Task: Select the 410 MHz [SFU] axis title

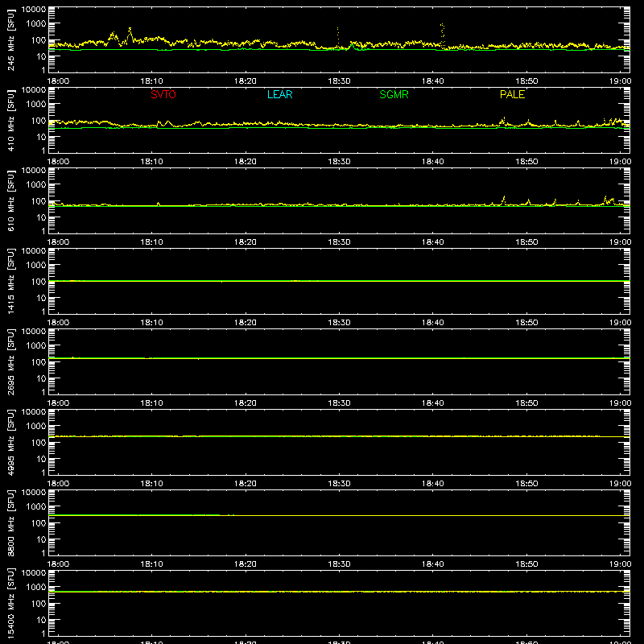Action: coord(10,120)
